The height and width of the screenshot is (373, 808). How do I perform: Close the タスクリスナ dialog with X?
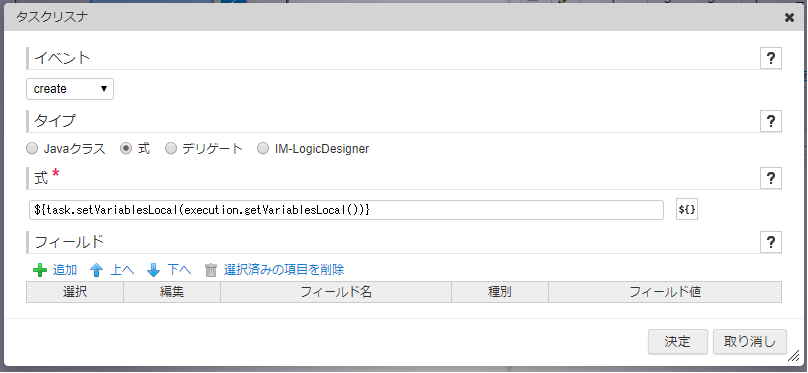789,18
